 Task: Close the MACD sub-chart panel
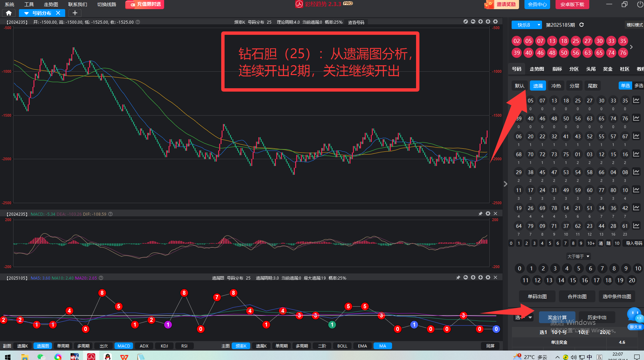coord(495,214)
